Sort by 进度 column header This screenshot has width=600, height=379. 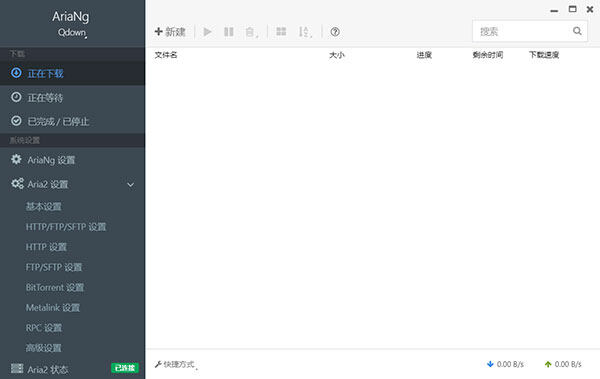(424, 55)
